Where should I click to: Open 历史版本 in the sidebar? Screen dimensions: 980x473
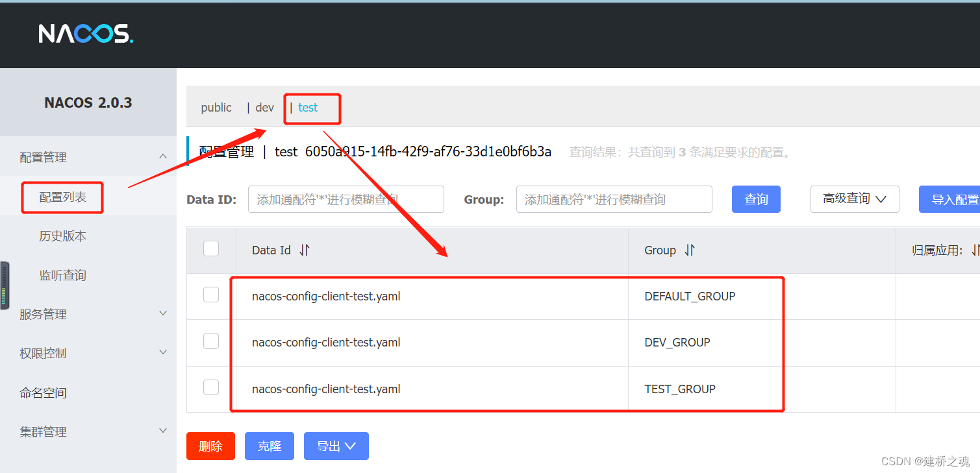click(x=62, y=236)
